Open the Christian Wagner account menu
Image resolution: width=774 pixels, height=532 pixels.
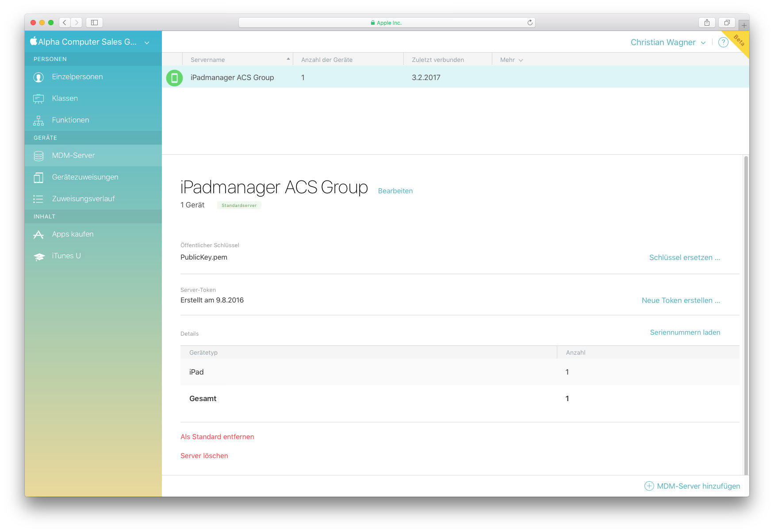click(667, 42)
